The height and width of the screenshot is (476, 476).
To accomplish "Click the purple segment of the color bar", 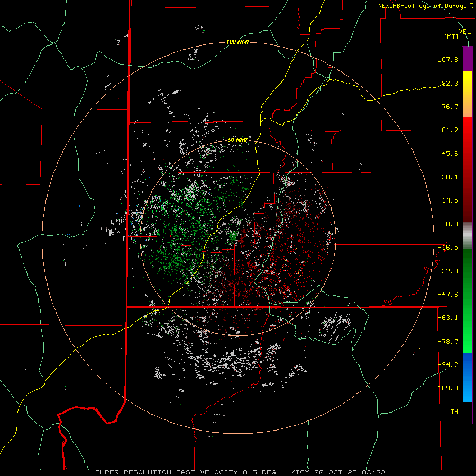I will (467, 59).
